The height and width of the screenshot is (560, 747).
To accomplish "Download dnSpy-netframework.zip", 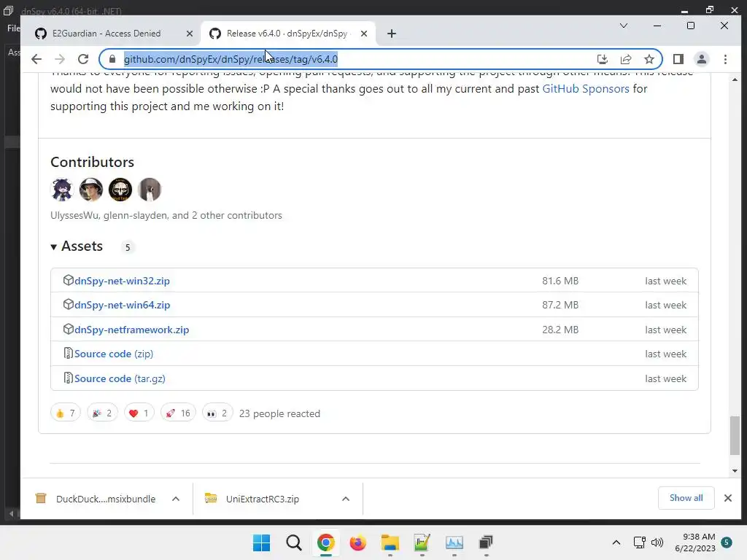I will pyautogui.click(x=131, y=330).
